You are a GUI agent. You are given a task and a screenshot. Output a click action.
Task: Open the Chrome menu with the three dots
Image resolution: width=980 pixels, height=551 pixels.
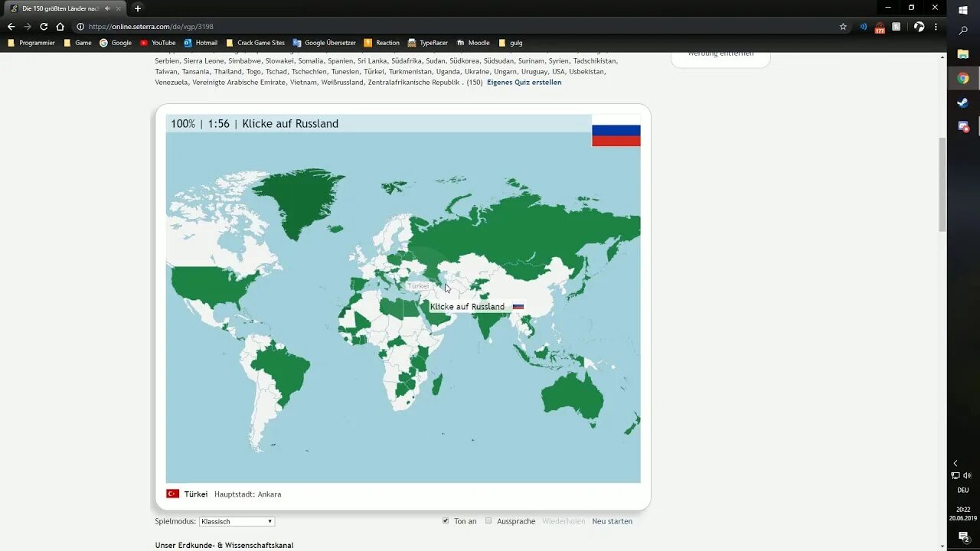point(936,26)
